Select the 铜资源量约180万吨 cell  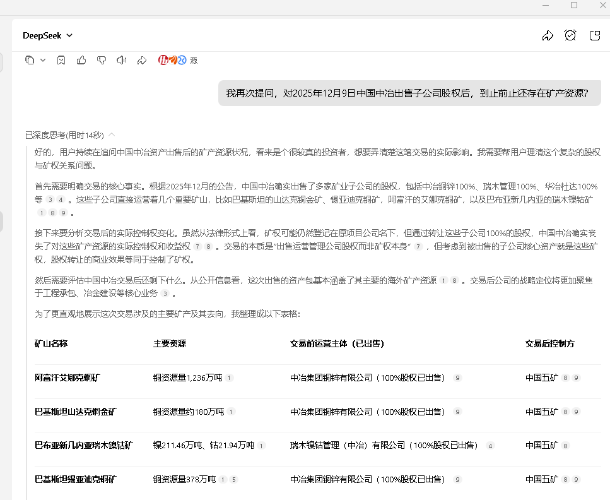[189, 412]
